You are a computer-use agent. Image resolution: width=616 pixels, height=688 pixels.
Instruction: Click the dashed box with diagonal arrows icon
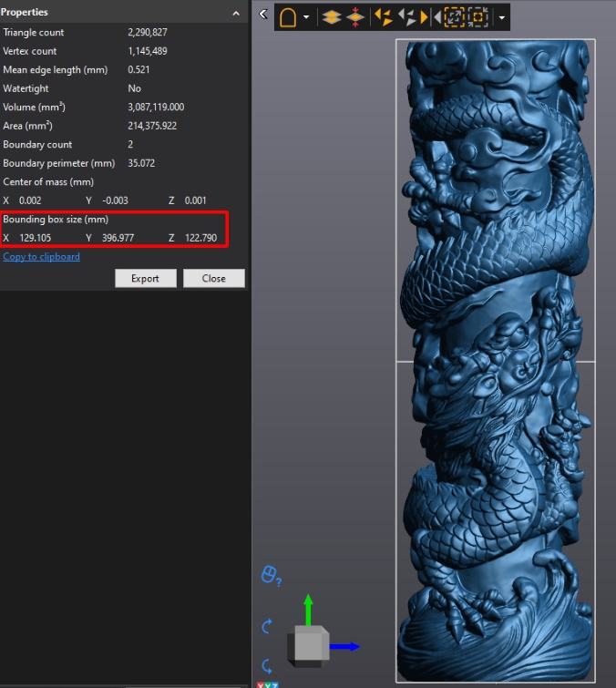pos(453,16)
